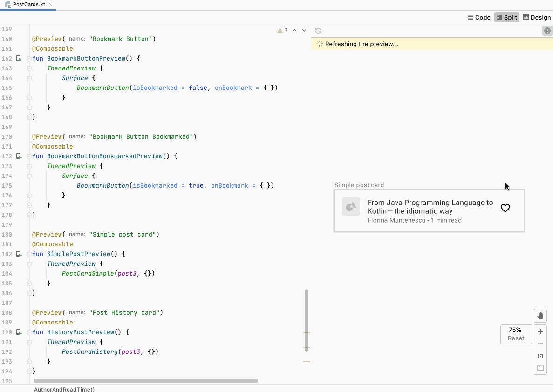Image resolution: width=553 pixels, height=392 pixels.
Task: Close the PostCards.kt tab
Action: 50,4
